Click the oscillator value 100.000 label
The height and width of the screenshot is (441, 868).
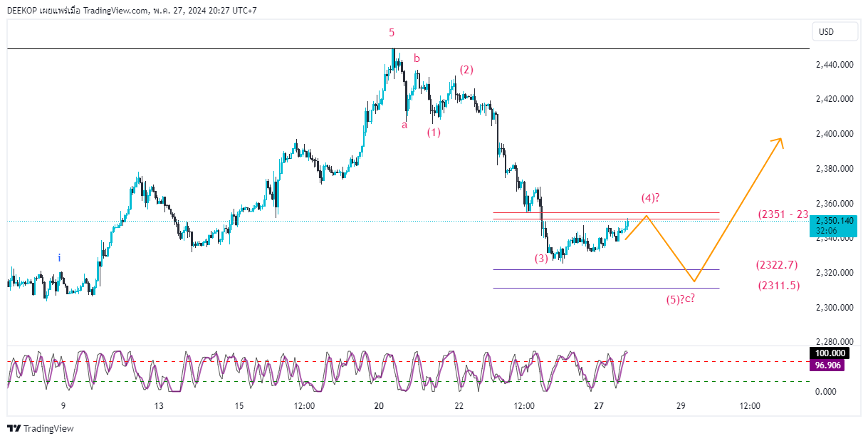(x=829, y=353)
